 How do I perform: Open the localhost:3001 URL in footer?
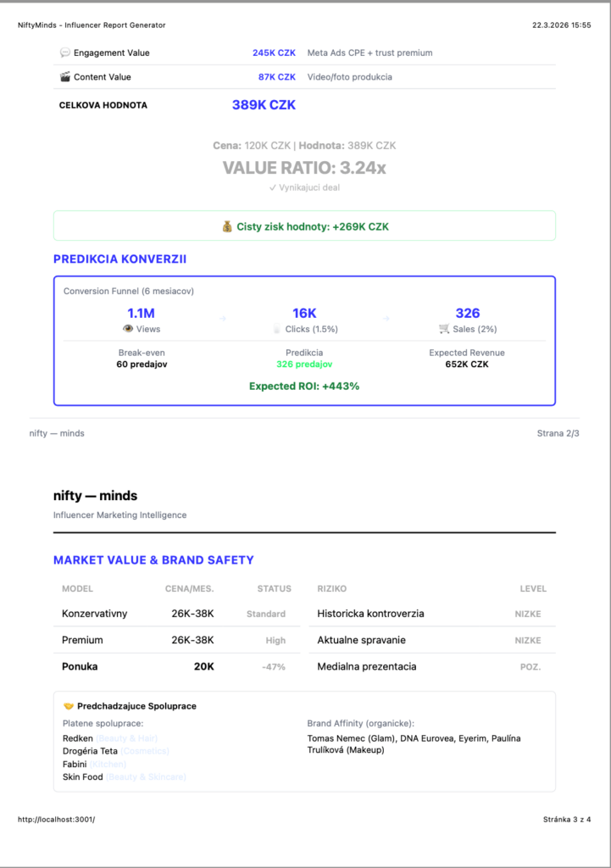(57, 820)
